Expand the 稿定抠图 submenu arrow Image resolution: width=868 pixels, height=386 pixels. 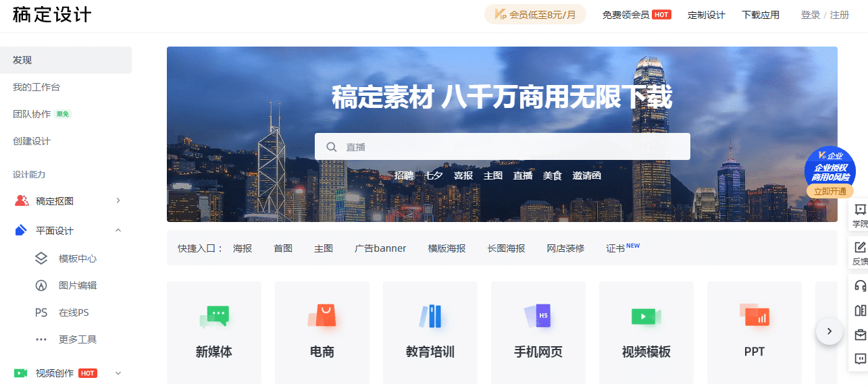[x=118, y=200]
